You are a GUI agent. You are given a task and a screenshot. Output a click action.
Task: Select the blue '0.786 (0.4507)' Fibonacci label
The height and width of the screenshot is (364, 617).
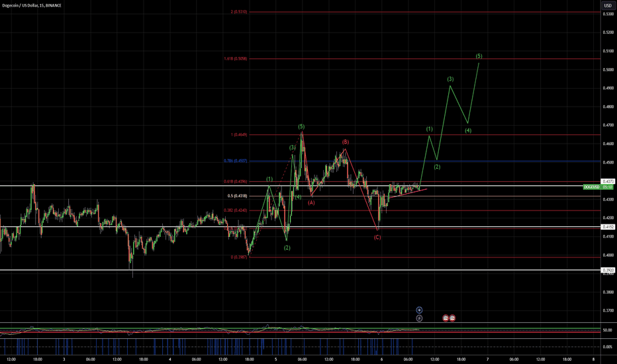236,161
